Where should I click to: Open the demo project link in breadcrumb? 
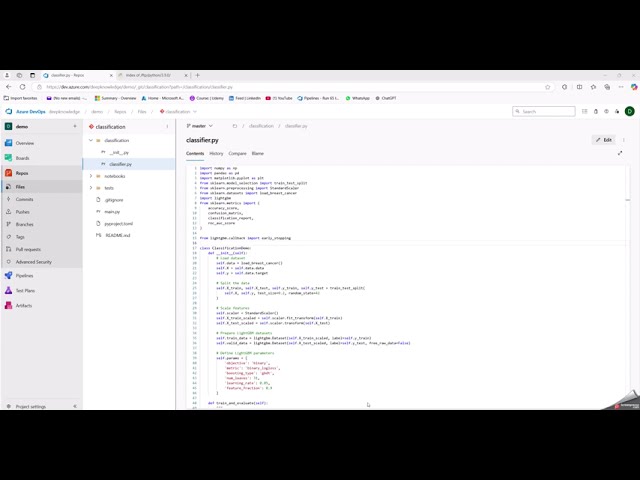click(x=97, y=111)
